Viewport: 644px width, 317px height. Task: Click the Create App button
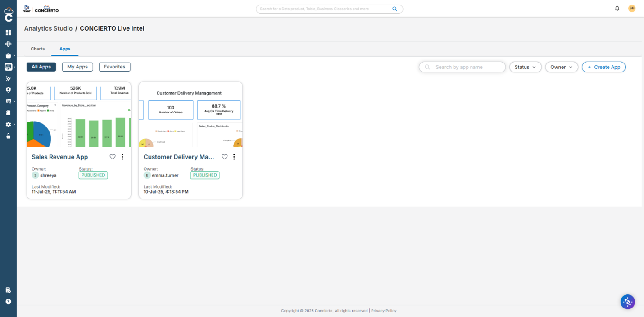603,67
